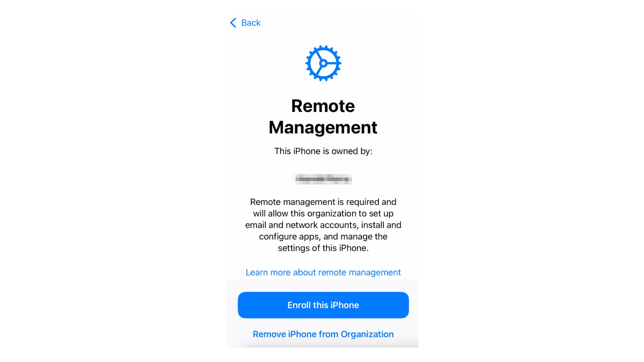644x362 pixels.
Task: Click the line 'configure apps, and manage the'
Action: tap(323, 237)
